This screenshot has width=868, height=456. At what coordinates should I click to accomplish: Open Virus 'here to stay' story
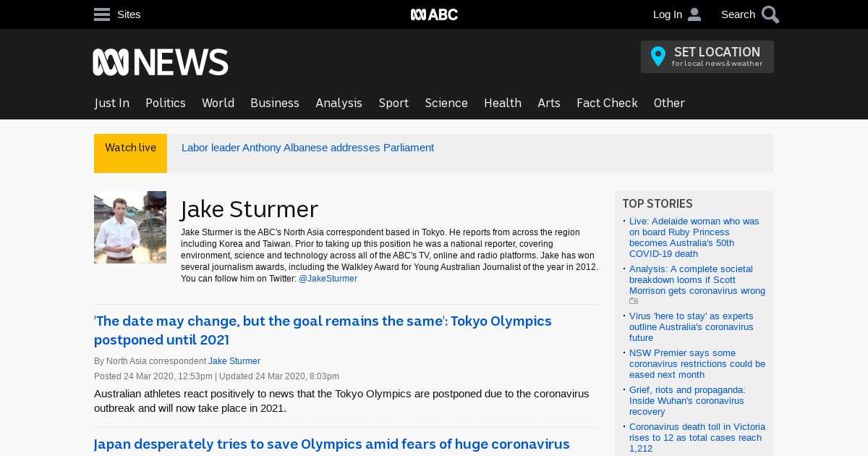coord(692,327)
